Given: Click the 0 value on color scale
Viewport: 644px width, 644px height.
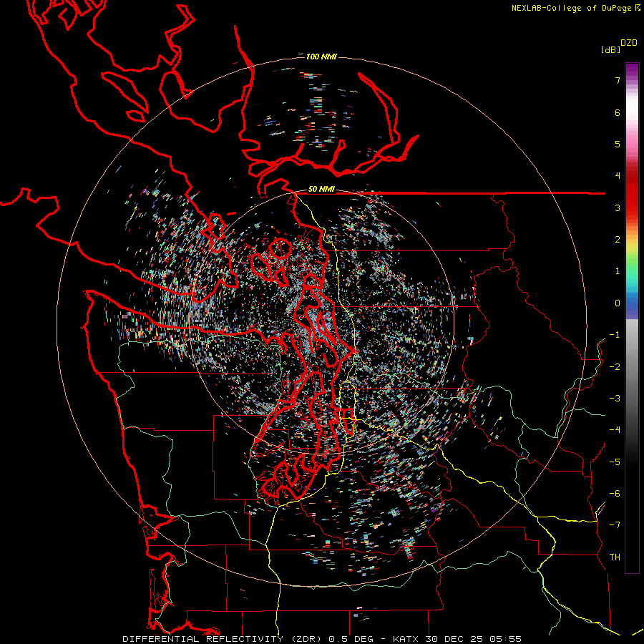Looking at the screenshot, I should 618,303.
